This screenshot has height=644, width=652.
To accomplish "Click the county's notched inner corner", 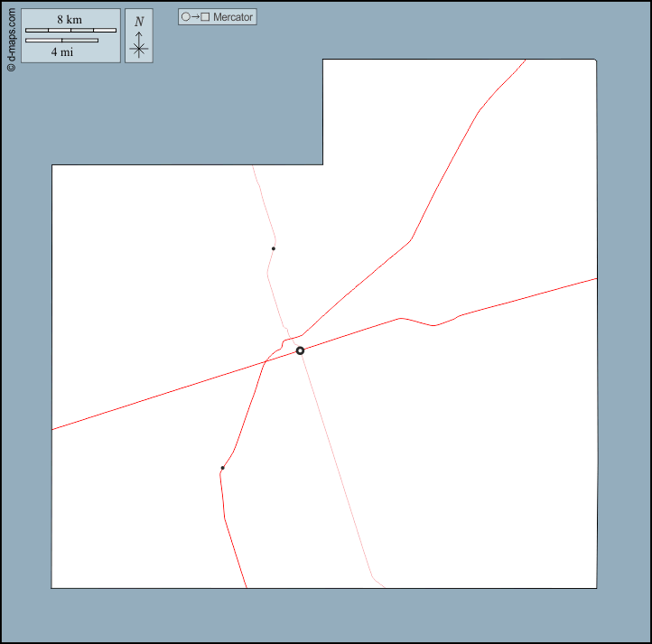I will (323, 164).
